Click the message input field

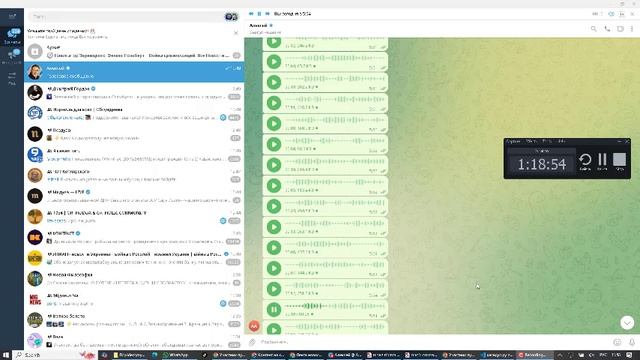(x=435, y=342)
